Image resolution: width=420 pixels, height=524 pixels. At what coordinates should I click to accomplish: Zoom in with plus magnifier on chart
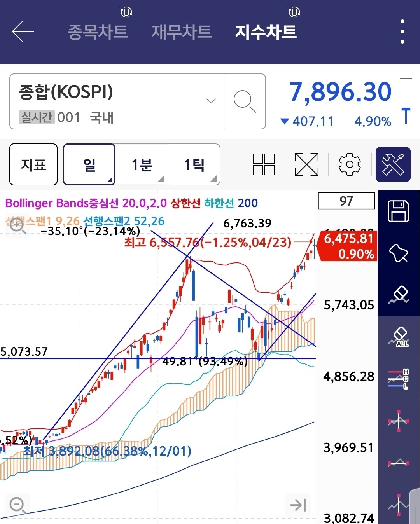pyautogui.click(x=17, y=225)
